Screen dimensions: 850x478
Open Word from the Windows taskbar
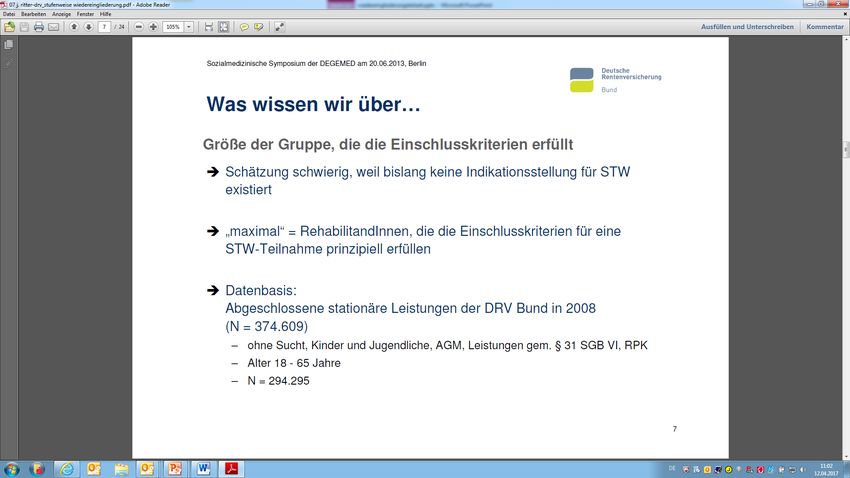pyautogui.click(x=203, y=468)
